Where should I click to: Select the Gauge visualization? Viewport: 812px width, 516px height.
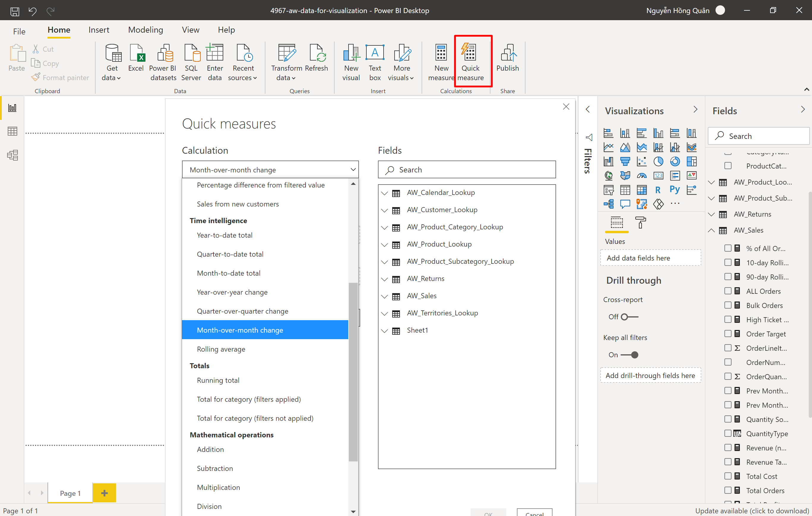click(641, 176)
